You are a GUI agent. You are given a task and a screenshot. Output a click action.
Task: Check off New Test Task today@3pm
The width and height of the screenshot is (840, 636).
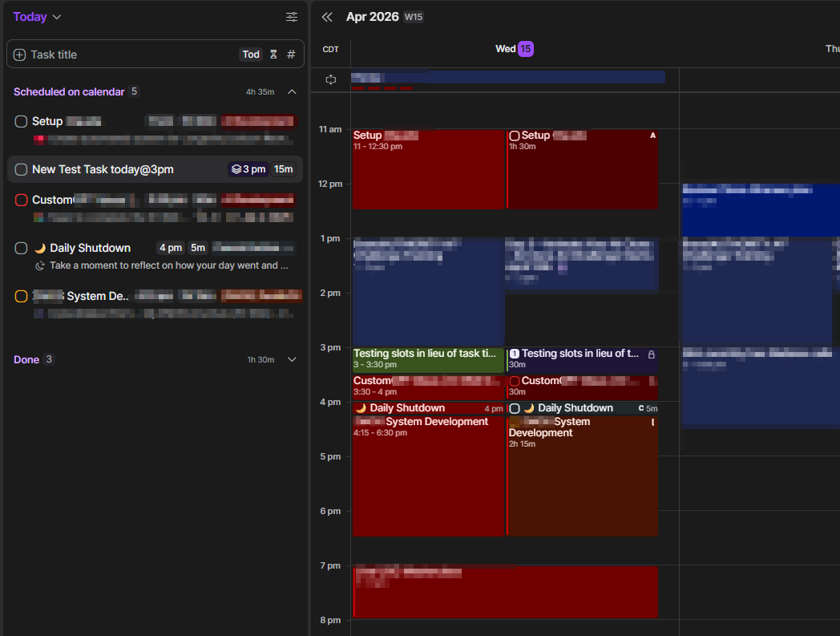click(21, 170)
